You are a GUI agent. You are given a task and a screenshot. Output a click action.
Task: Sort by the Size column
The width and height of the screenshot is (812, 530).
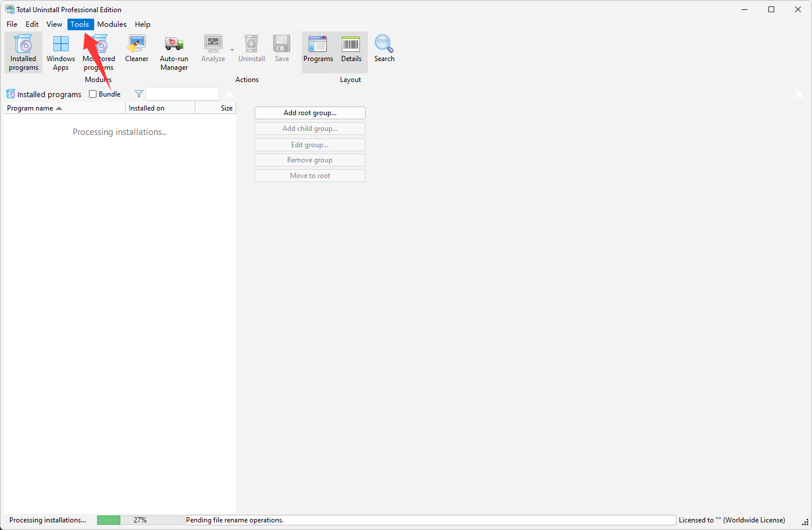coord(216,108)
